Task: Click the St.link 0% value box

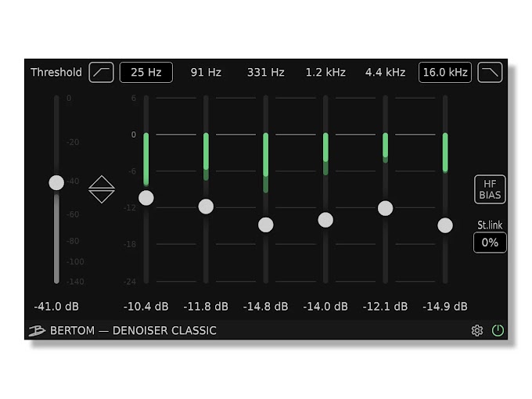Action: [x=490, y=243]
